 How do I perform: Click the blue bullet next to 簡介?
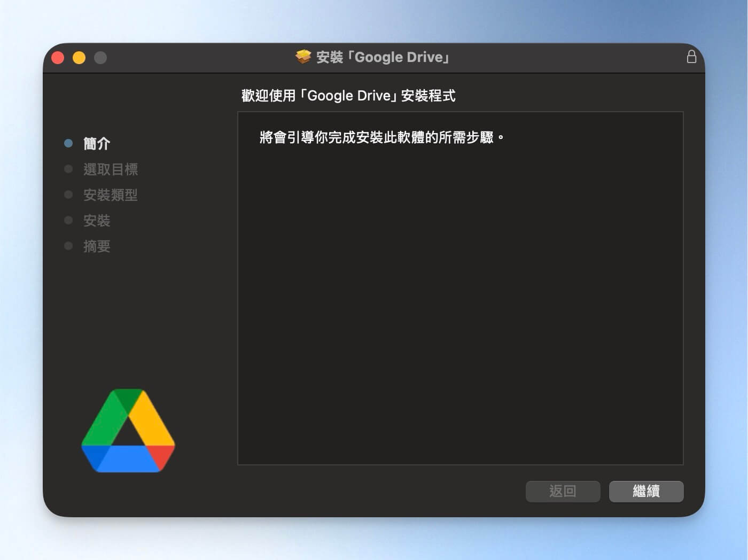coord(68,143)
